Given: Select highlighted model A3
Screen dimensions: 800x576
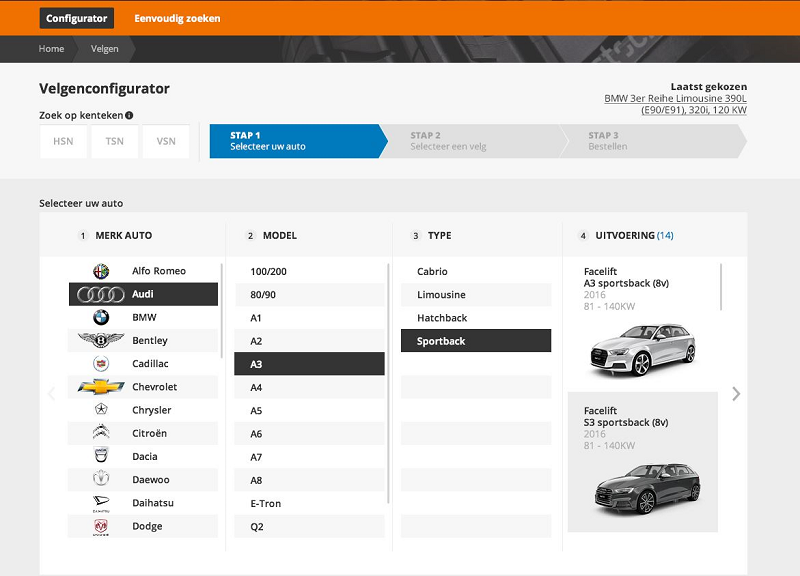Looking at the screenshot, I should [x=309, y=364].
